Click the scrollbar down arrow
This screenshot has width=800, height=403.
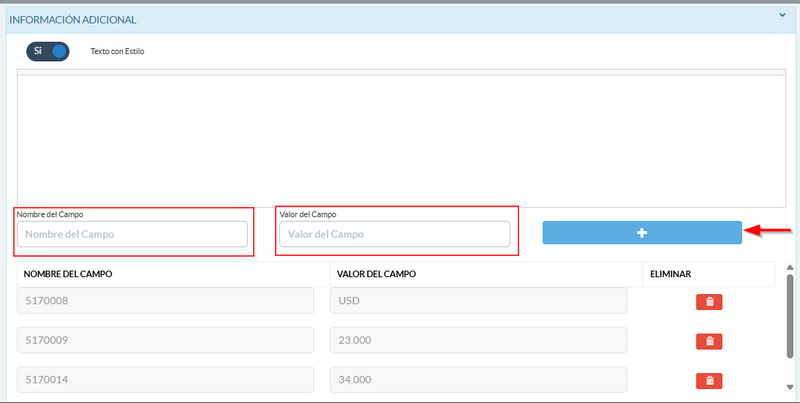click(x=790, y=386)
